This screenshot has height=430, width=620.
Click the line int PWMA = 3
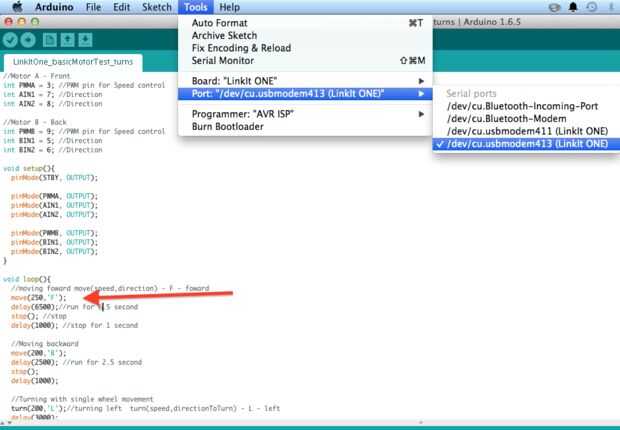(x=84, y=85)
